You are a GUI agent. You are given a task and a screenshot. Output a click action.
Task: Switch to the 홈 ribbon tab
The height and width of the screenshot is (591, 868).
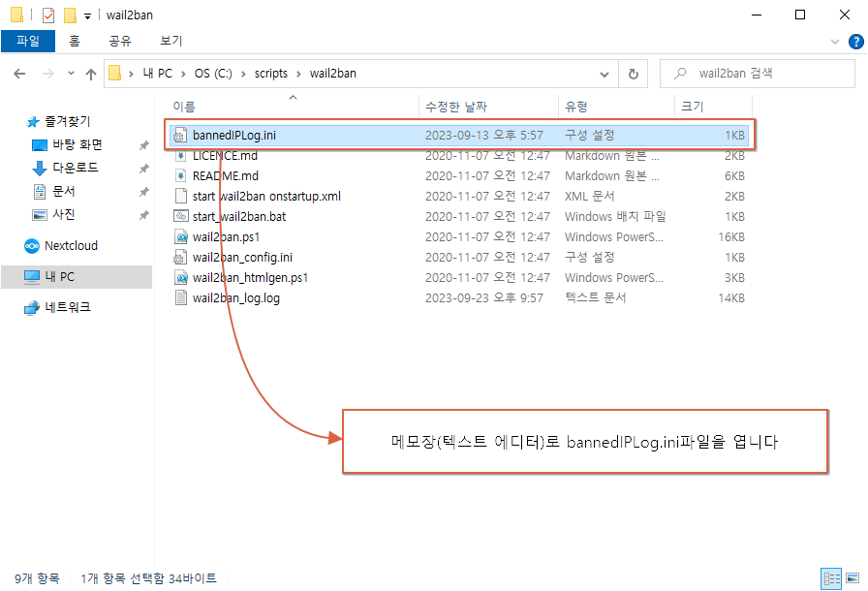coord(75,41)
